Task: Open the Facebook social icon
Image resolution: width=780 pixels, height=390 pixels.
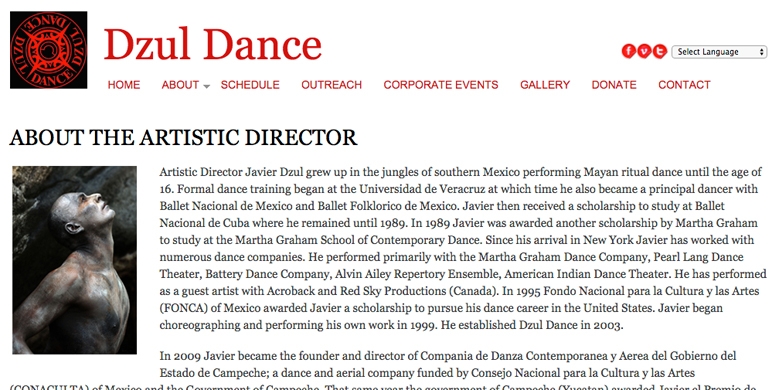Action: click(x=628, y=51)
